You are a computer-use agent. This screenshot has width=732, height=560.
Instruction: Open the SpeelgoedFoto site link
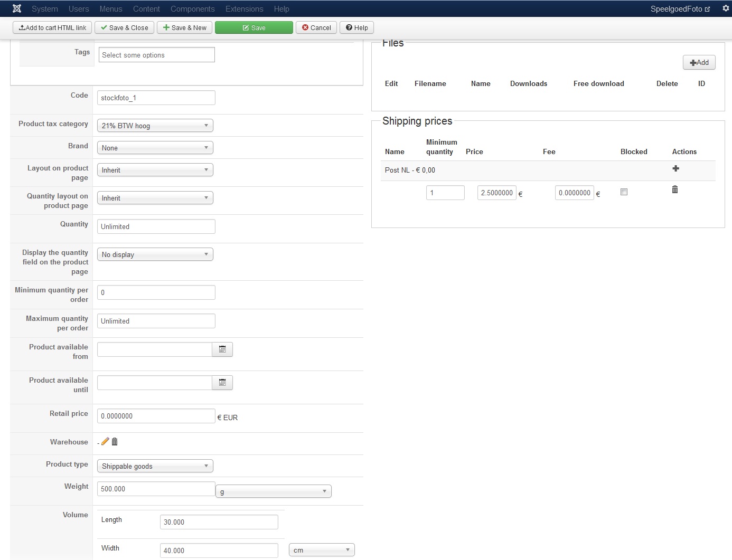[x=680, y=8]
